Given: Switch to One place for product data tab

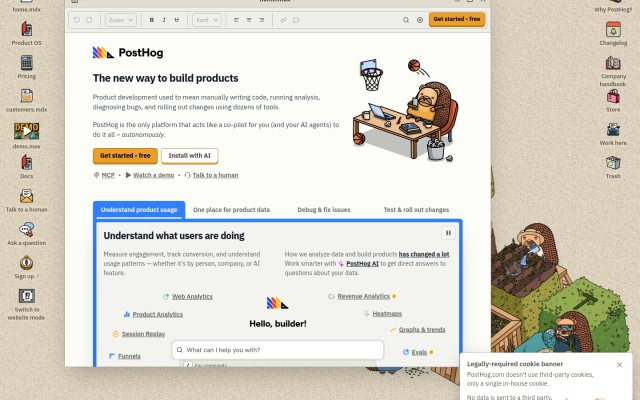Looking at the screenshot, I should pos(231,209).
